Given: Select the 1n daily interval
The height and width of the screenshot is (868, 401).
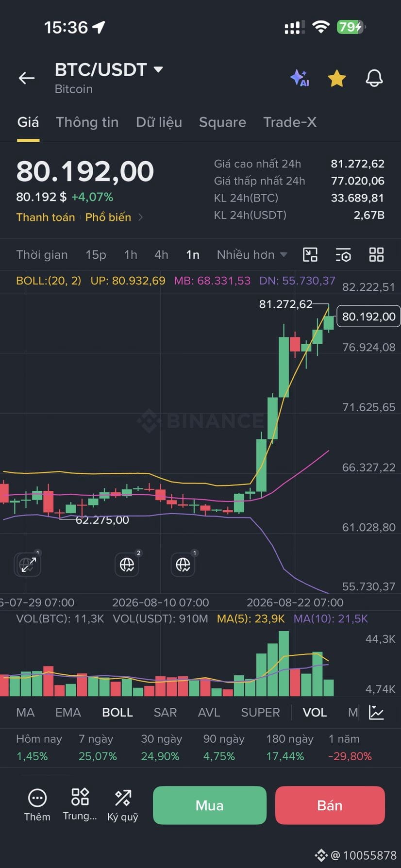Looking at the screenshot, I should (x=193, y=254).
